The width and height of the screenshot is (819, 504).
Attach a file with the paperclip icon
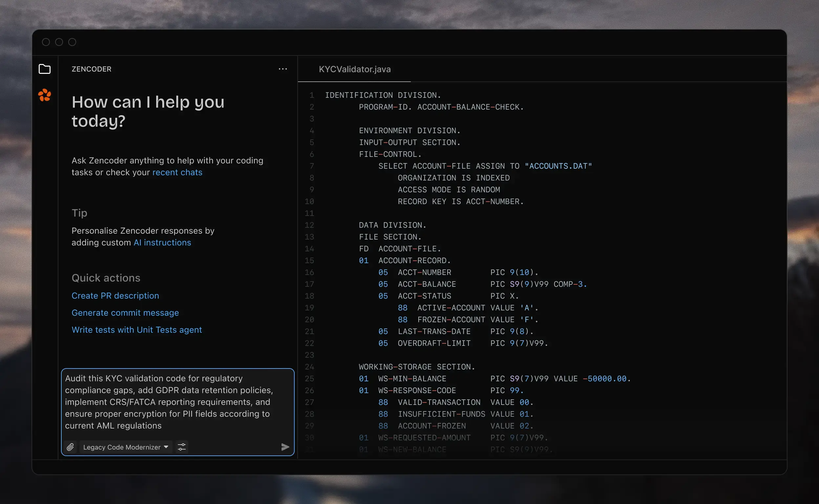(70, 447)
